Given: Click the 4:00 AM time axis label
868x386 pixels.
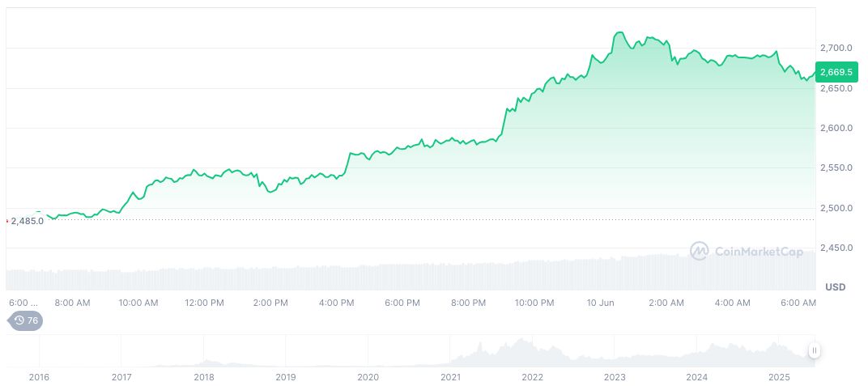Looking at the screenshot, I should pos(732,303).
